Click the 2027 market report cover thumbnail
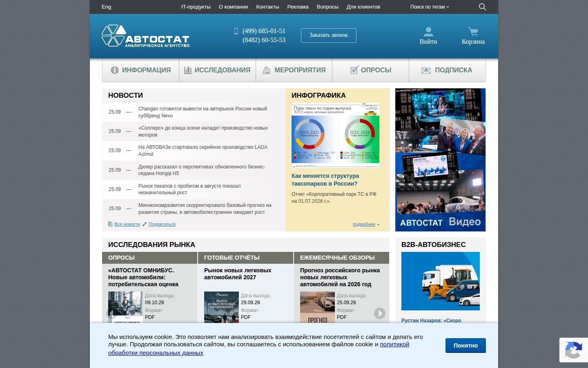This screenshot has width=588, height=368. [221, 307]
